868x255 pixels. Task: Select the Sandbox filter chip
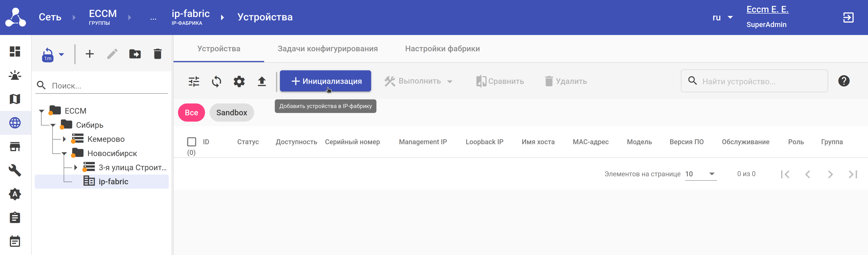[x=231, y=113]
